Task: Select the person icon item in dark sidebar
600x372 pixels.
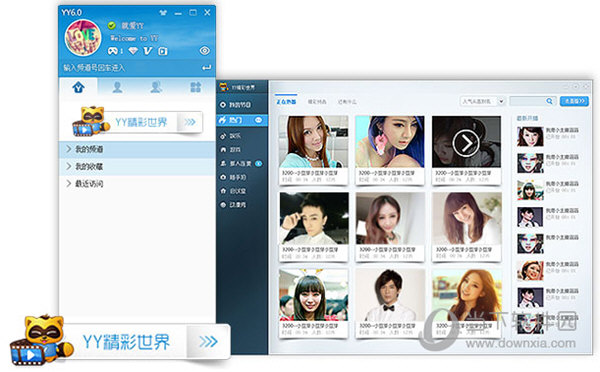Action: click(242, 163)
